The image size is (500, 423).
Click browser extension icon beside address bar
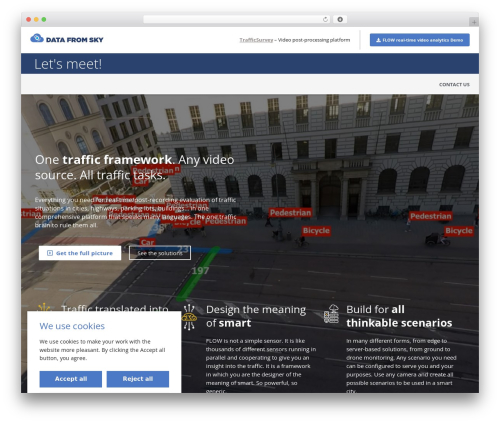(x=340, y=20)
